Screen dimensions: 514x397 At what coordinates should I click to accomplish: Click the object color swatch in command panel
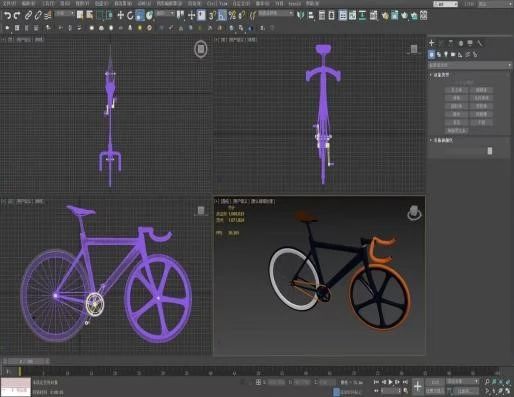coord(490,151)
